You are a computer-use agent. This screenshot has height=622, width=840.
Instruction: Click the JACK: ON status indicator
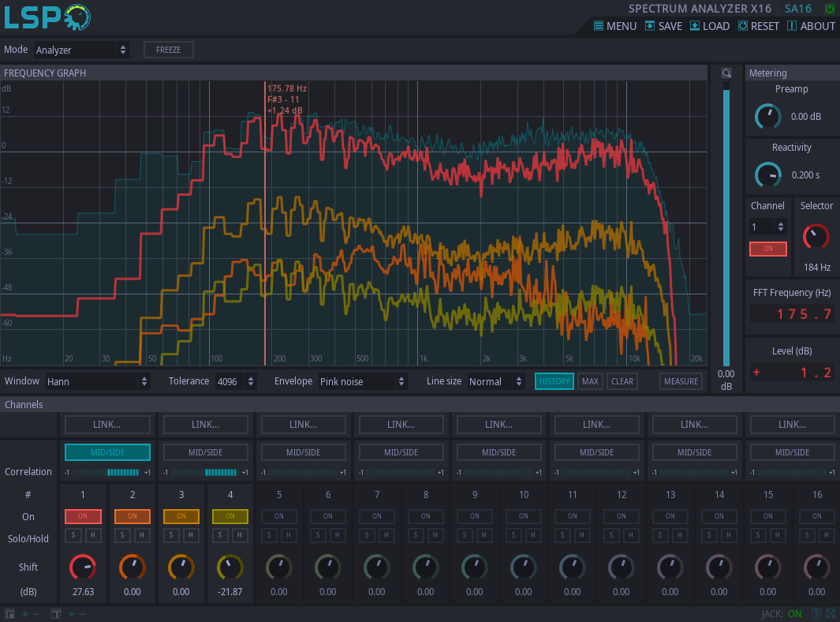[x=782, y=614]
